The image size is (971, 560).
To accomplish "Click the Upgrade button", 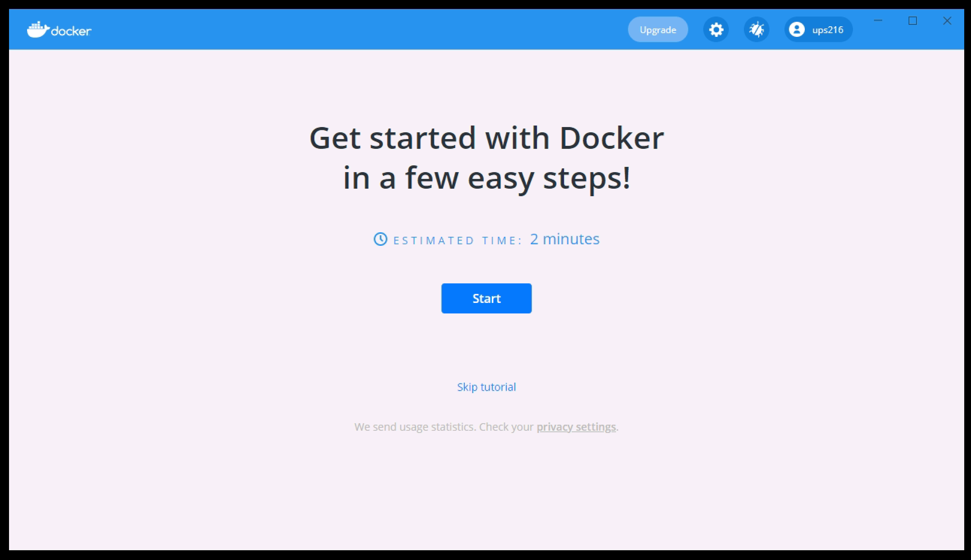I will pyautogui.click(x=657, y=29).
